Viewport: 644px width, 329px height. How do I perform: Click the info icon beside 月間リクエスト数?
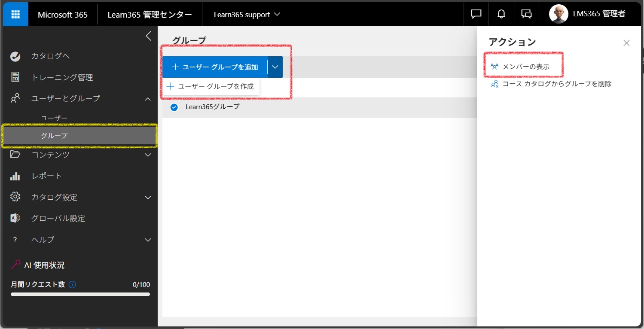click(x=72, y=284)
